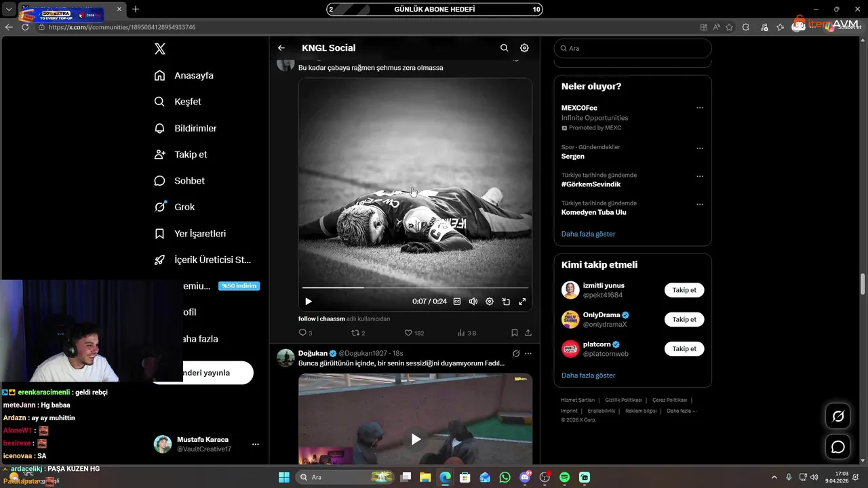The height and width of the screenshot is (488, 868).
Task: Open Takip et in the sidebar
Action: coord(180,155)
